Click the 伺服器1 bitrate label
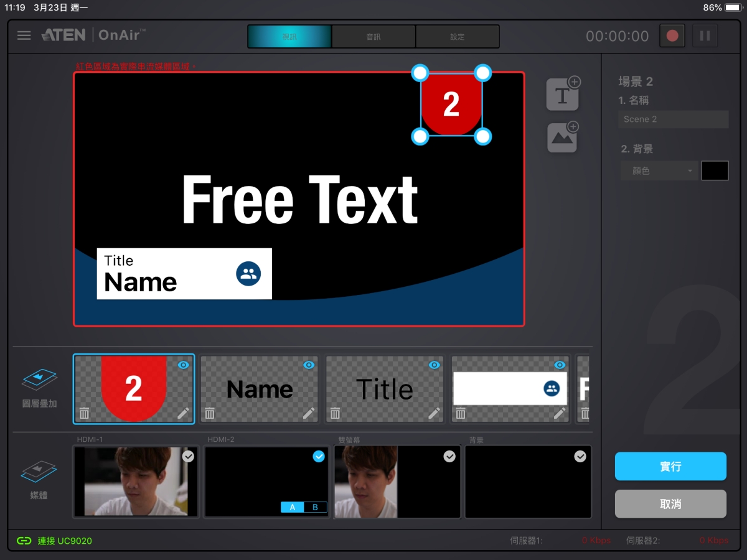Viewport: 747px width, 560px height. pyautogui.click(x=526, y=541)
